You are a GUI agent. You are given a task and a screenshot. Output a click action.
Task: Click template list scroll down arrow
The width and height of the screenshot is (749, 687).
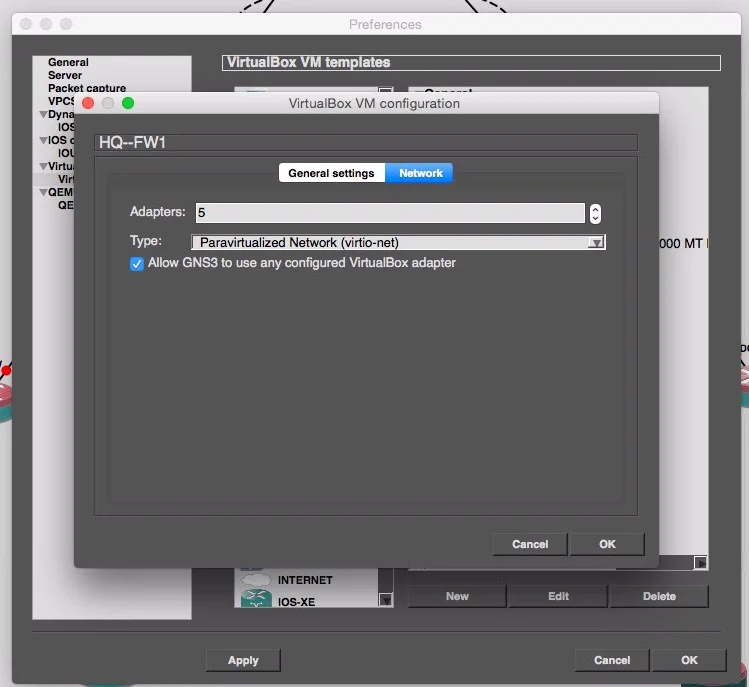tap(385, 599)
